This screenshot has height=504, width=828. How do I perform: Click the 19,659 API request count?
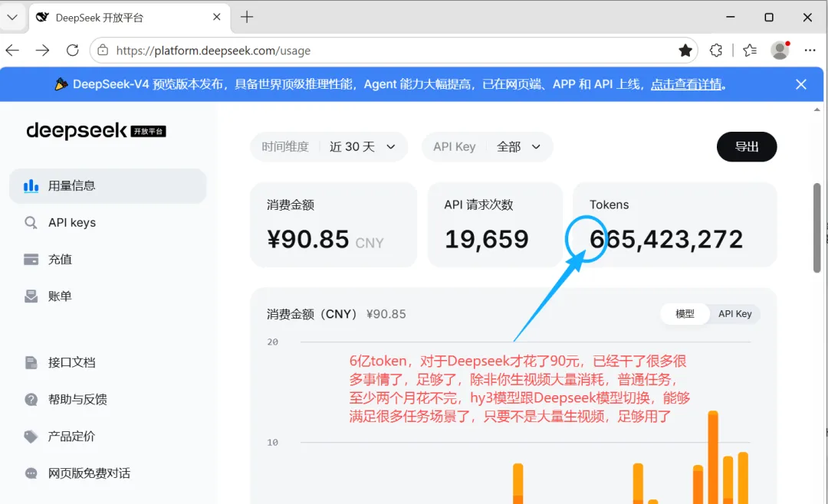click(486, 240)
